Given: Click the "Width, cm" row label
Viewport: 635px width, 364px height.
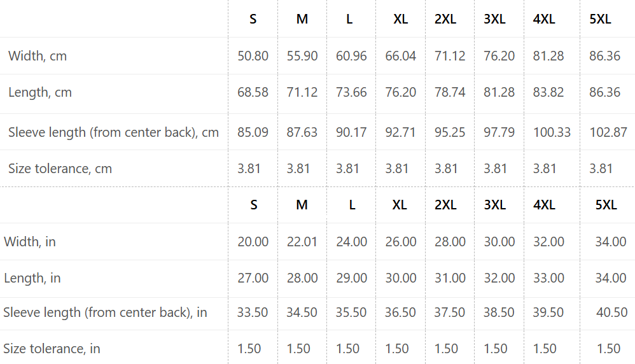Looking at the screenshot, I should point(38,56).
